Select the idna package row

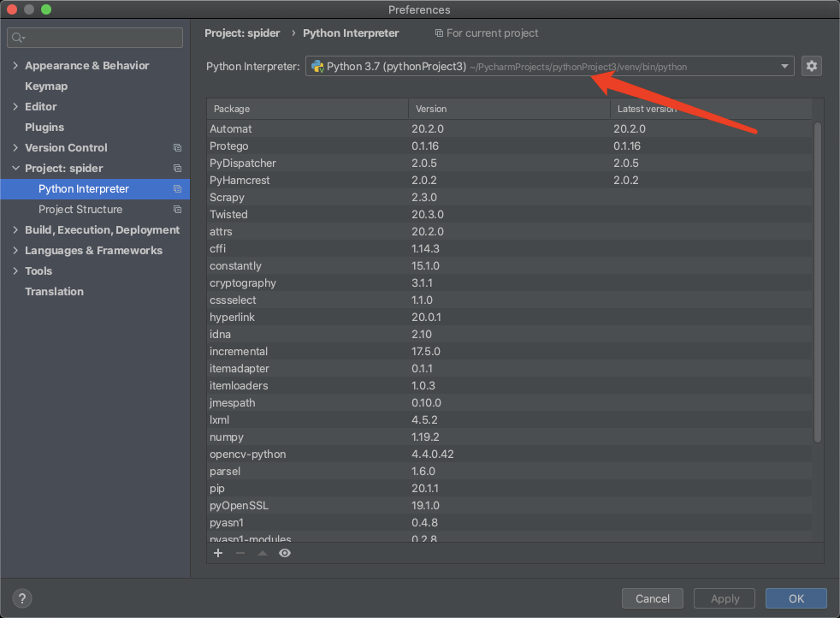point(510,335)
